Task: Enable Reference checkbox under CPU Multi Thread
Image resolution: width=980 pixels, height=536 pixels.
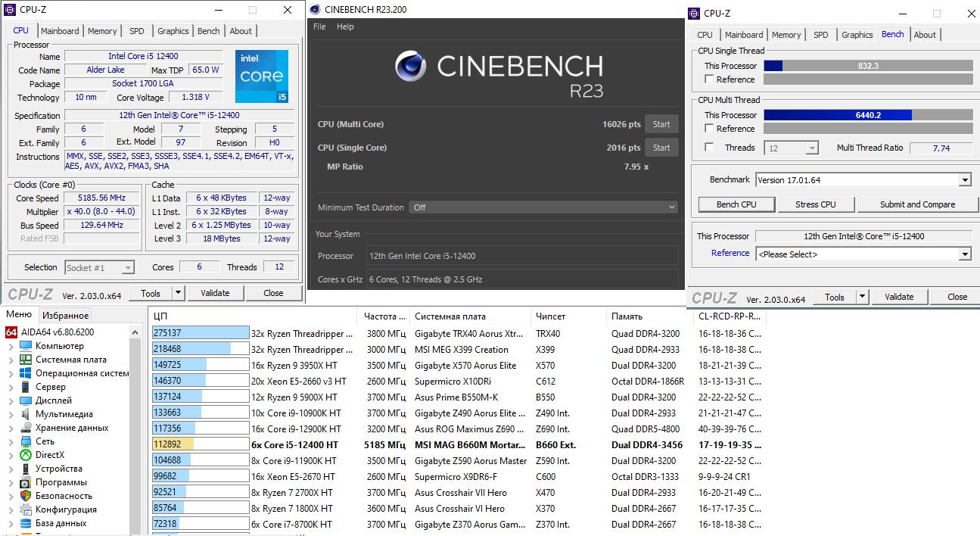Action: pos(709,129)
